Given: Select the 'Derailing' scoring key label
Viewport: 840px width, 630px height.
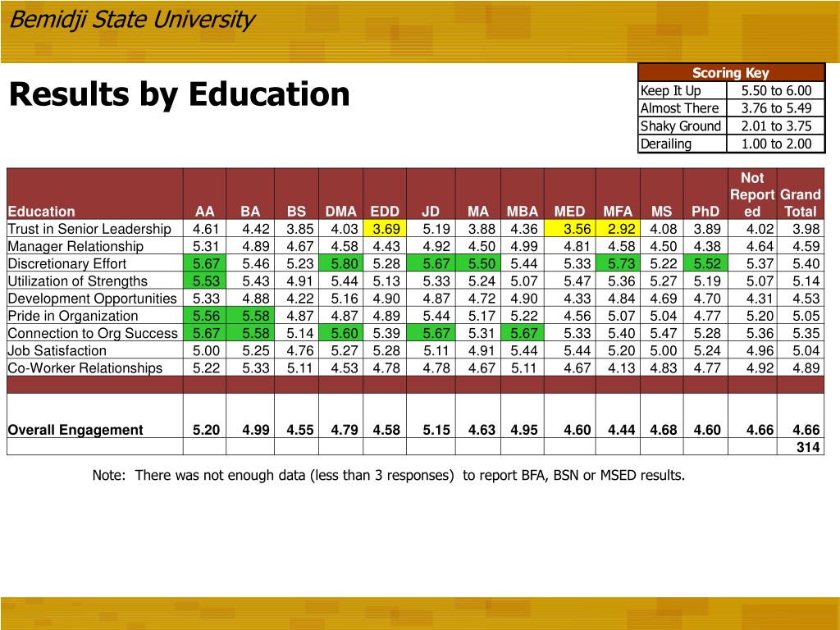Looking at the screenshot, I should pyautogui.click(x=666, y=144).
